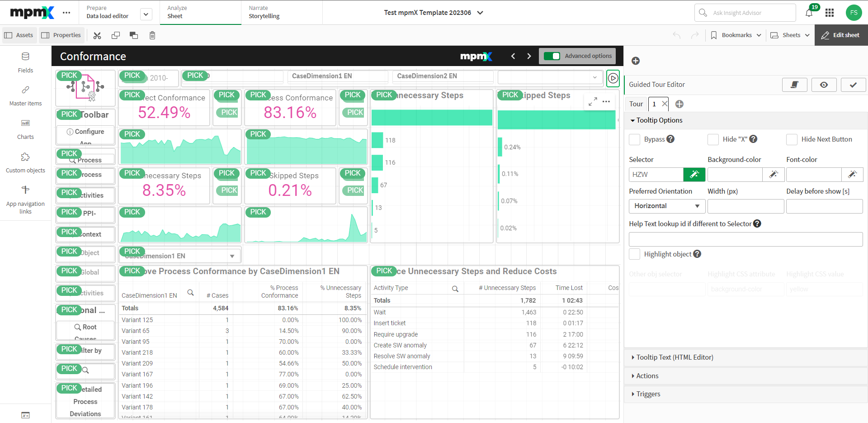The width and height of the screenshot is (868, 423).
Task: Check Hide Next Button checkbox
Action: click(792, 139)
